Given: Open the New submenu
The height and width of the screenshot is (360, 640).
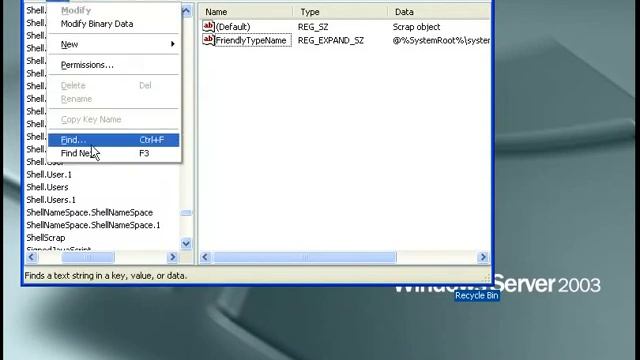Looking at the screenshot, I should point(114,44).
